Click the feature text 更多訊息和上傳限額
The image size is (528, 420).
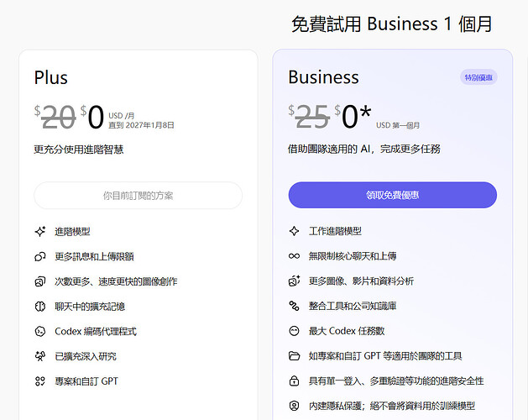click(94, 256)
